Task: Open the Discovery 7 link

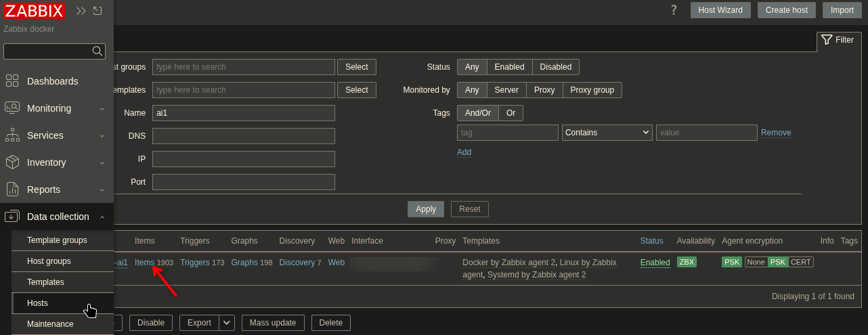Action: (x=297, y=263)
